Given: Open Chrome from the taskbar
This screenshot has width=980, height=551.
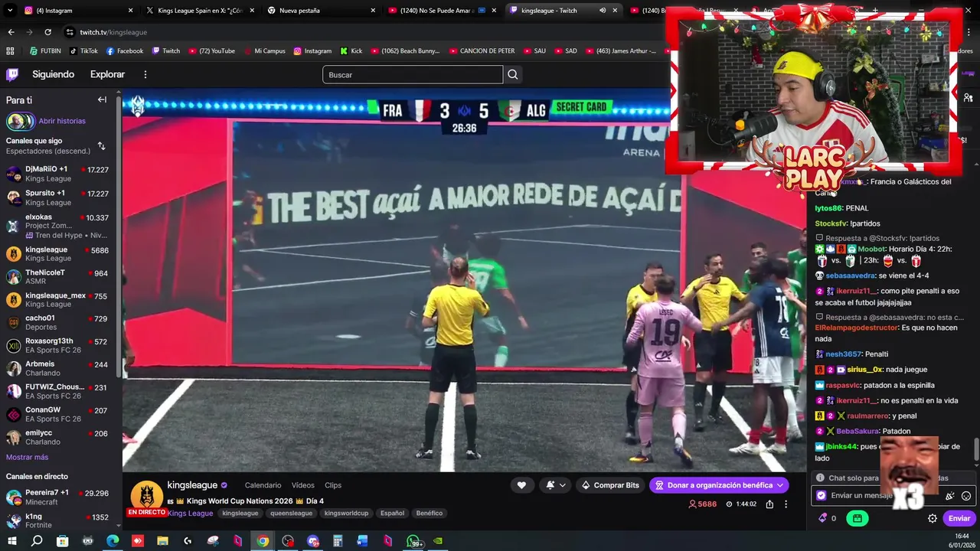Looking at the screenshot, I should click(263, 541).
